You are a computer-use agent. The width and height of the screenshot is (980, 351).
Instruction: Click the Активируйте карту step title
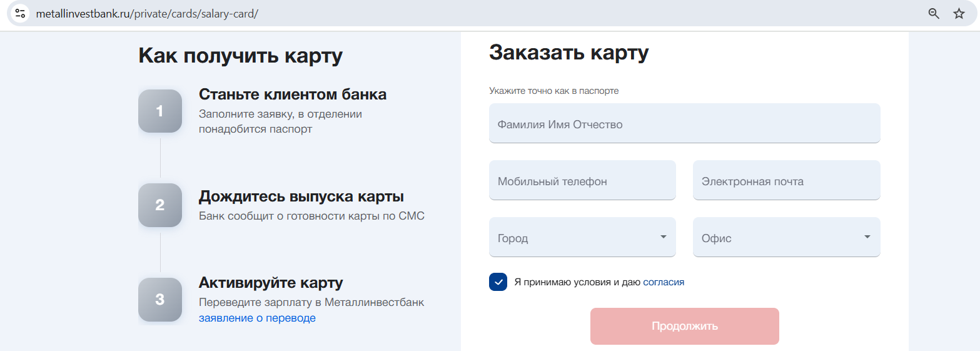click(270, 283)
